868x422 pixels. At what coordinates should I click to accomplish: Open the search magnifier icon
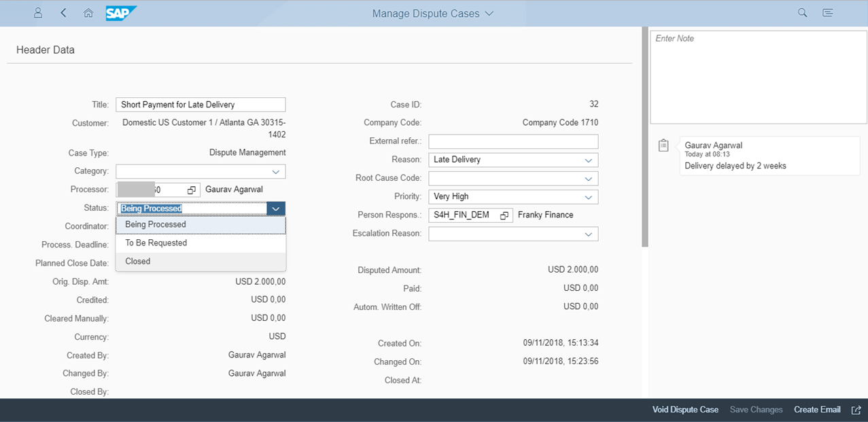point(803,13)
